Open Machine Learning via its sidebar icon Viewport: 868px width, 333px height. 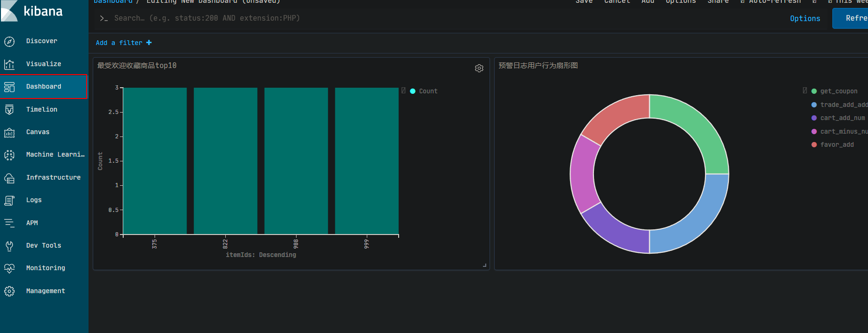pyautogui.click(x=9, y=155)
